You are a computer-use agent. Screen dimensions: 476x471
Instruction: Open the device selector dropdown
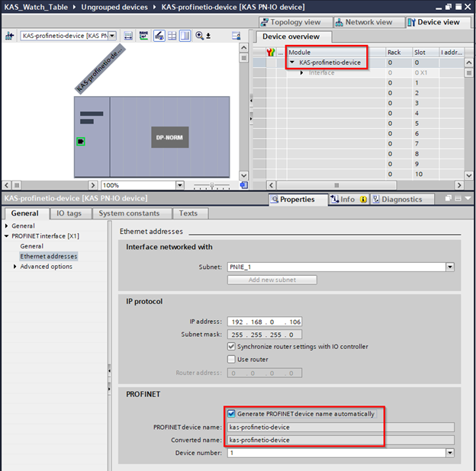tap(112, 36)
